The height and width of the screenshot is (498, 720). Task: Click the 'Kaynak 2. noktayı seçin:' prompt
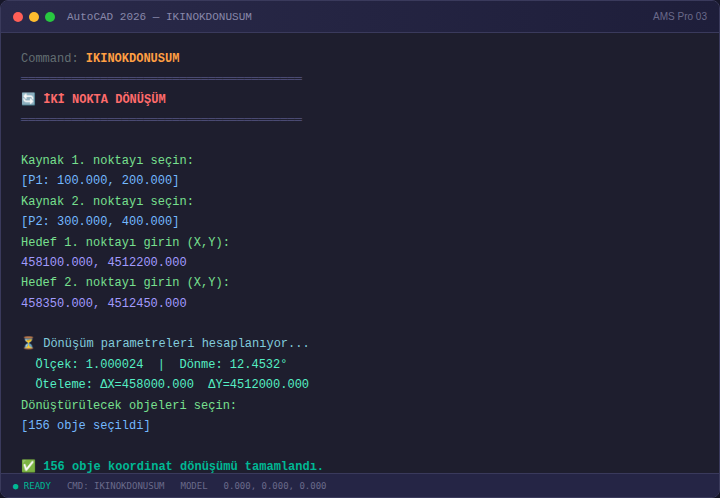pos(107,201)
